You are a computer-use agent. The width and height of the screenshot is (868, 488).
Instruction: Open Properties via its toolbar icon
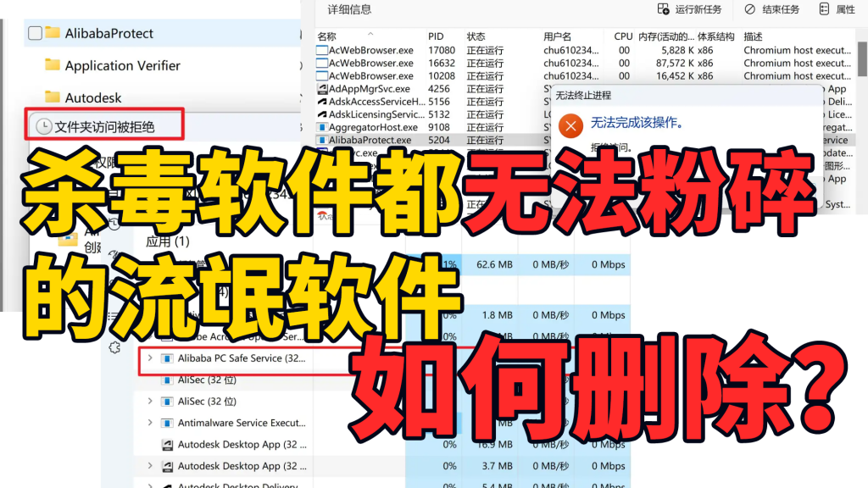824,9
